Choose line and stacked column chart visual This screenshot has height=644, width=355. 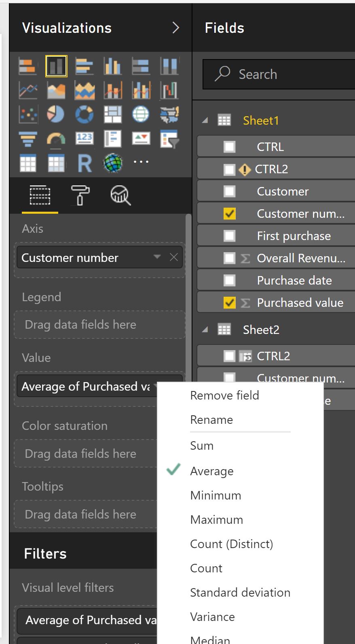coord(112,91)
